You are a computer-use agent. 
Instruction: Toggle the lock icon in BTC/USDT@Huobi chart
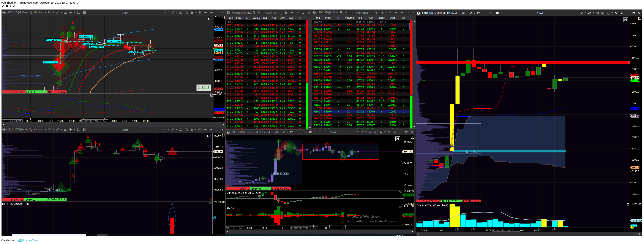click(192, 129)
